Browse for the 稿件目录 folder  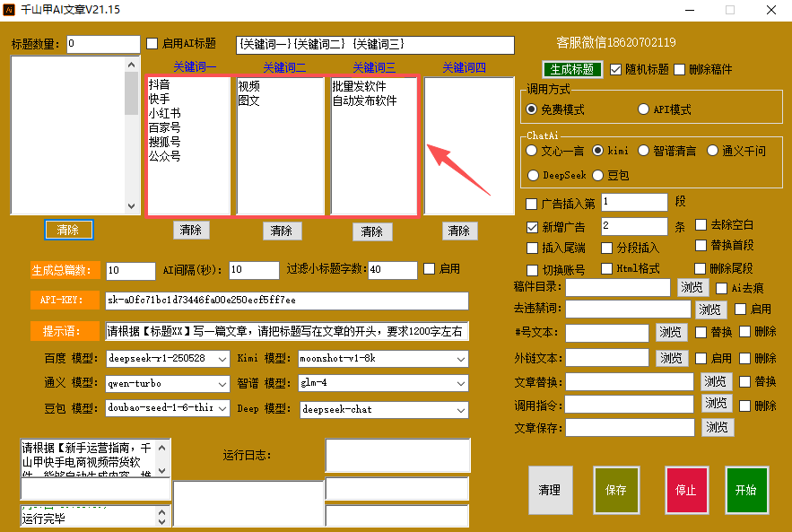692,287
